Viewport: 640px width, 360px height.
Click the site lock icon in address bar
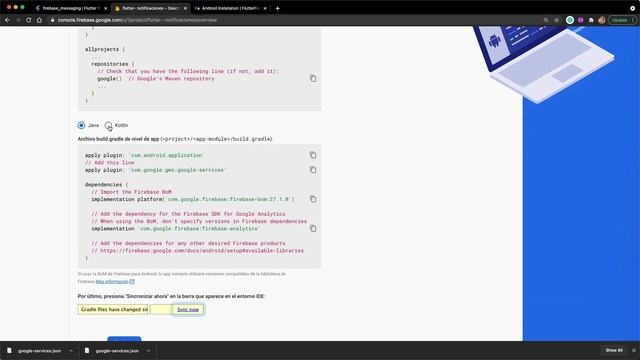(x=52, y=20)
